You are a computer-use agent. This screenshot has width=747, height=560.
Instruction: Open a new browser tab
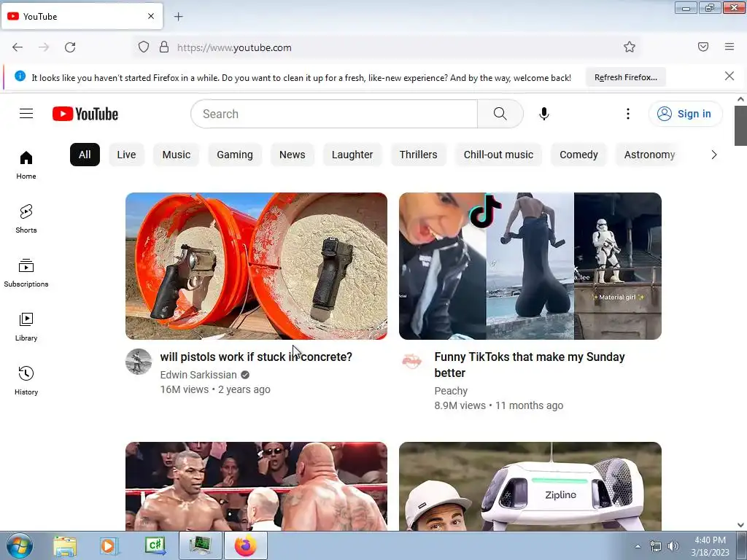(x=178, y=17)
